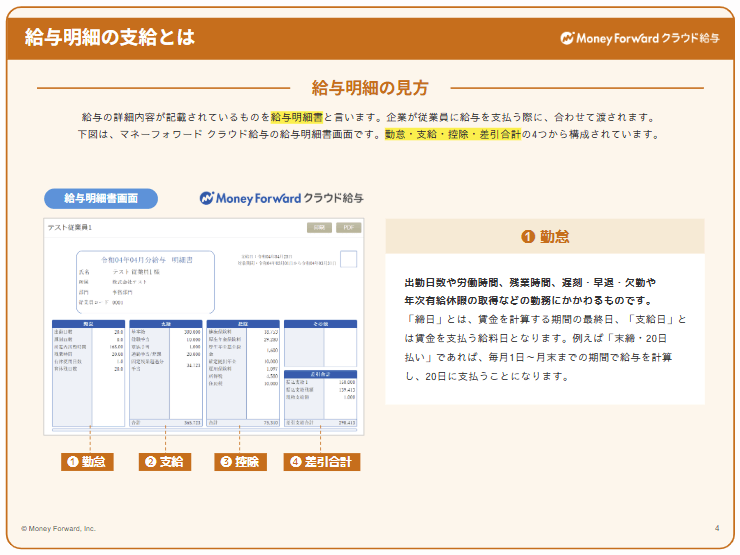
Task: Click the horizontal scrollbar under payslip tables
Action: coord(204,430)
